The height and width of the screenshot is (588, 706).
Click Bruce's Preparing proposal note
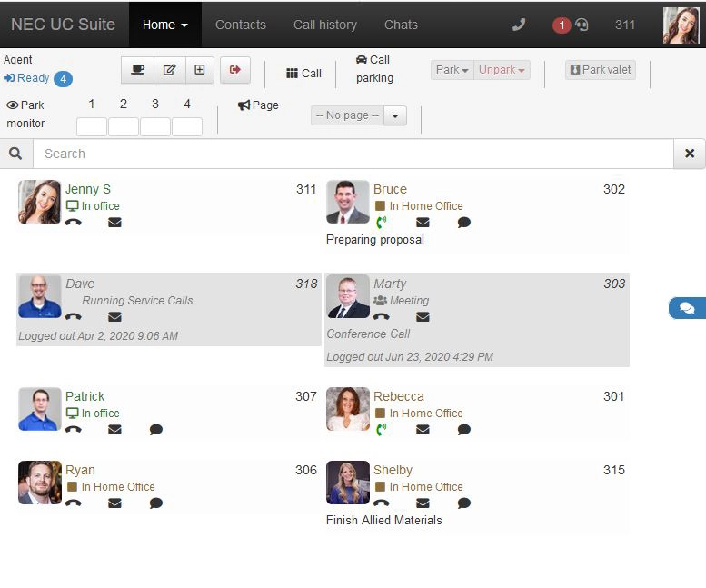[374, 240]
